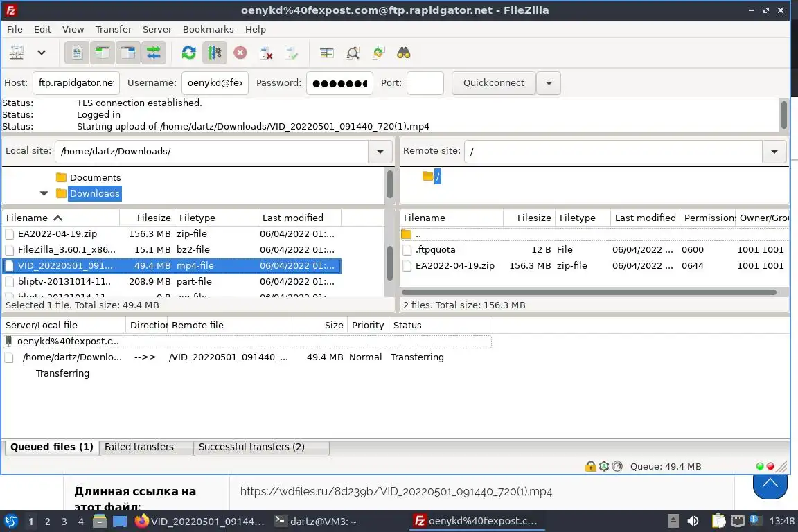Open the Site Manager dropdown arrow

pyautogui.click(x=42, y=53)
